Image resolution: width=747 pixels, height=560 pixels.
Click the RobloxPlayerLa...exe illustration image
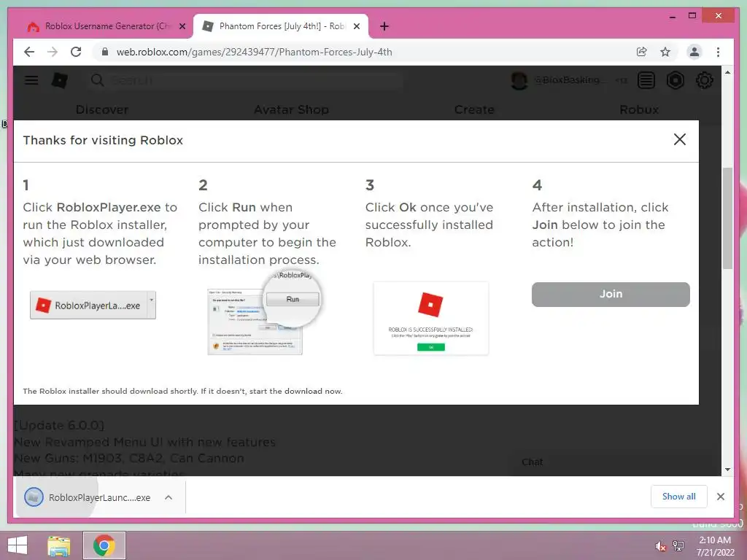point(93,306)
